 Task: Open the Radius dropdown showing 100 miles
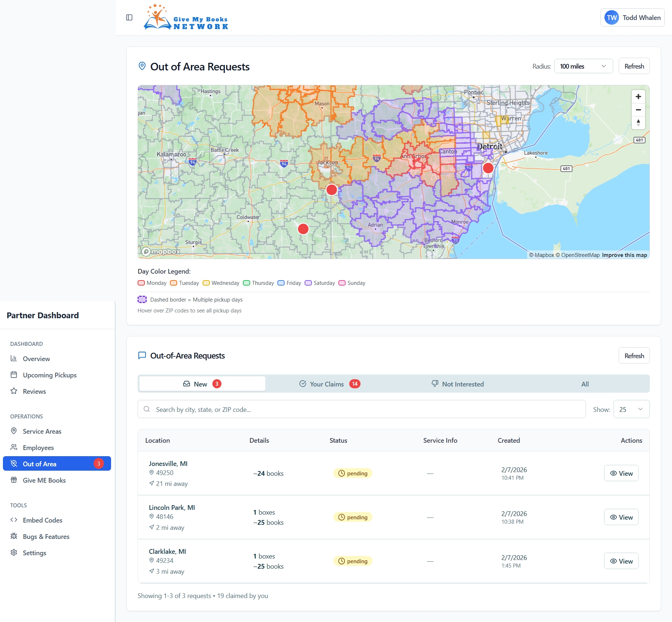[x=583, y=66]
